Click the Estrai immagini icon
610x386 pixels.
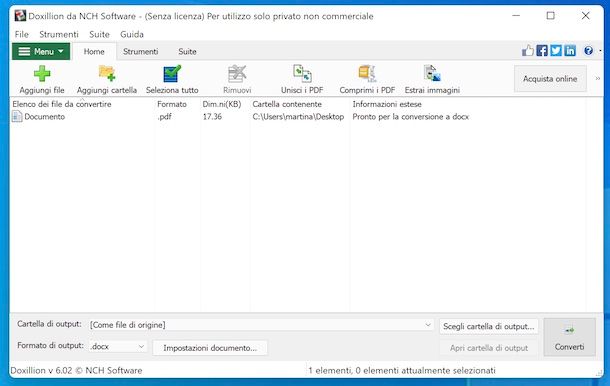click(432, 74)
